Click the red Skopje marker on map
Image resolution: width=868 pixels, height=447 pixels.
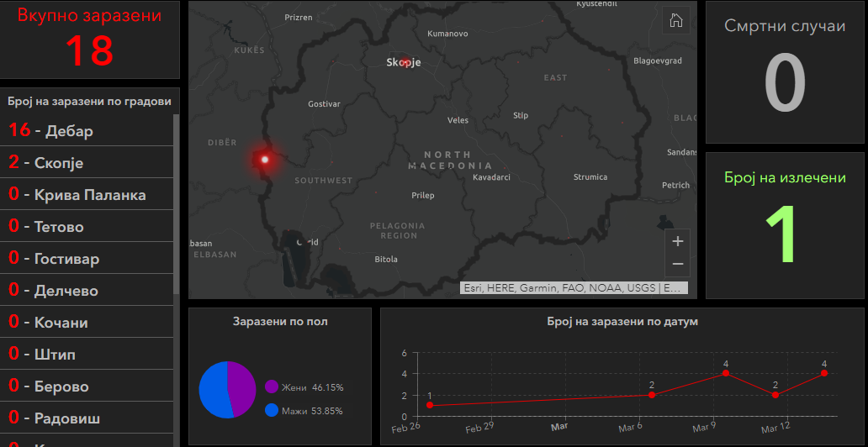point(405,62)
